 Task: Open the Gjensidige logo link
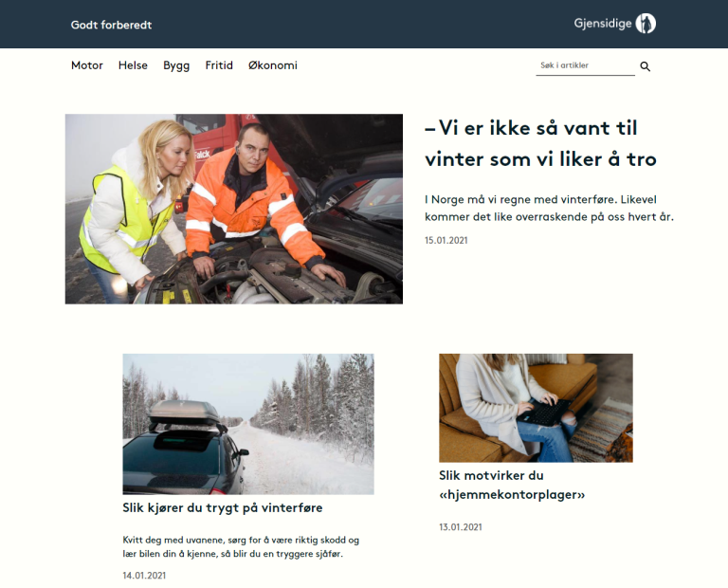click(614, 23)
